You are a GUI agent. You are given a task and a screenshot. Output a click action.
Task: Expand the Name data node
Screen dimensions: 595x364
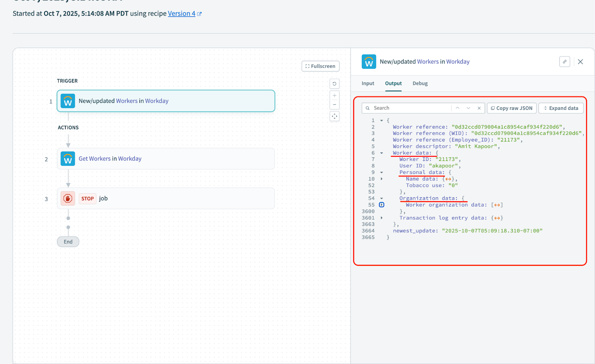(x=382, y=179)
